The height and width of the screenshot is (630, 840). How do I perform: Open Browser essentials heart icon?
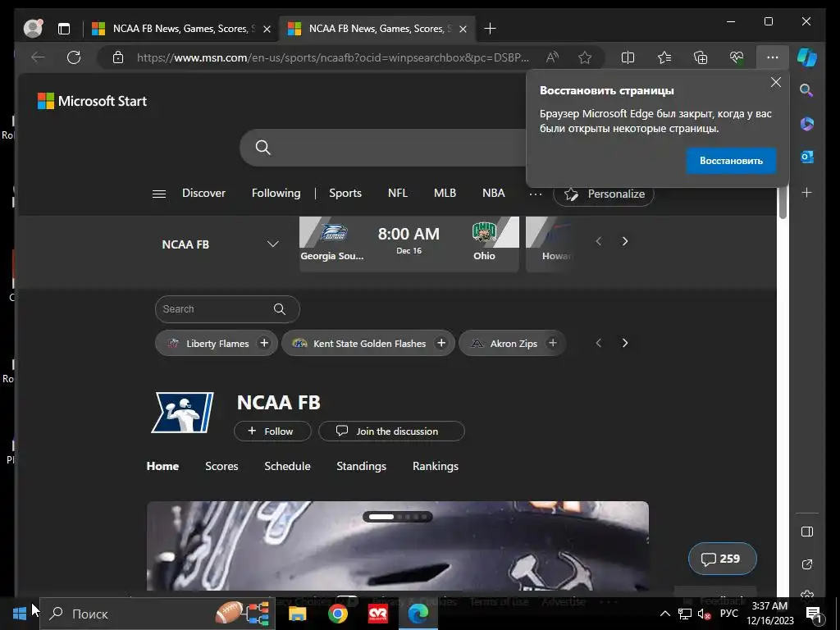coord(737,57)
